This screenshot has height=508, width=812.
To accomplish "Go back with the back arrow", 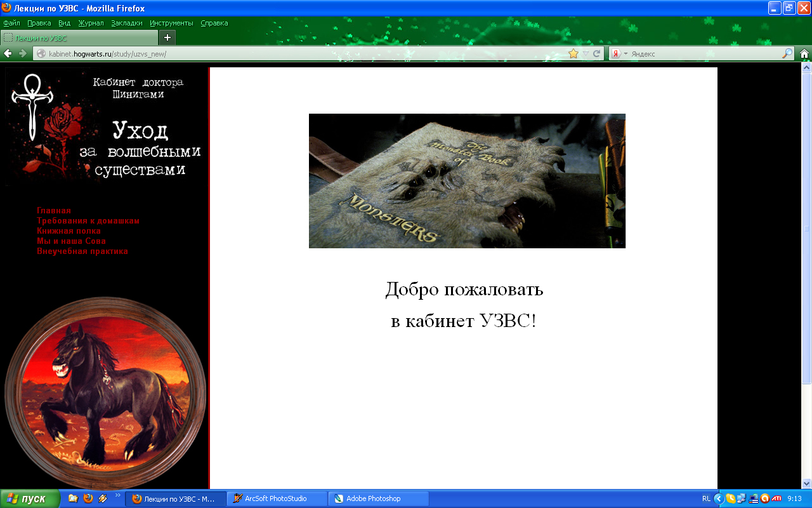I will (8, 53).
